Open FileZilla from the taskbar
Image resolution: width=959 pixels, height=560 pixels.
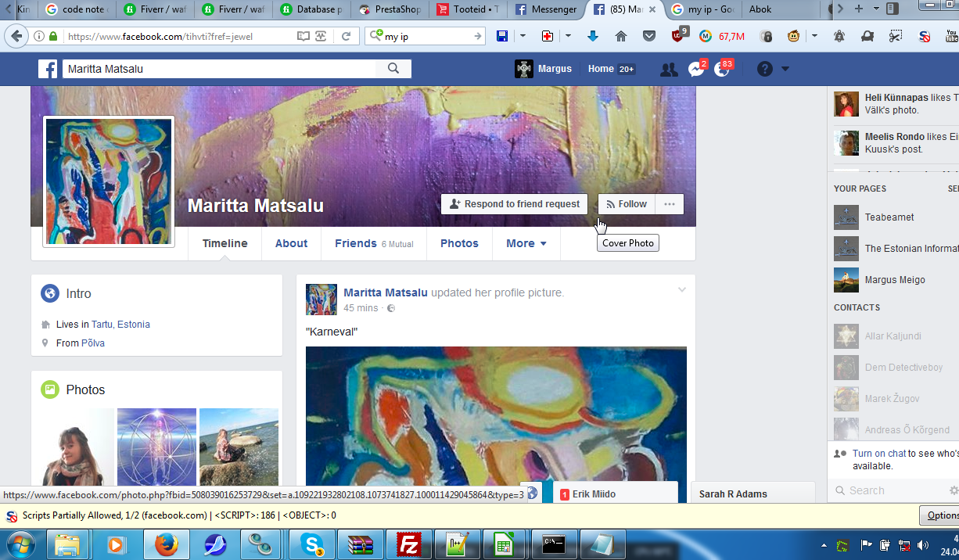(409, 544)
